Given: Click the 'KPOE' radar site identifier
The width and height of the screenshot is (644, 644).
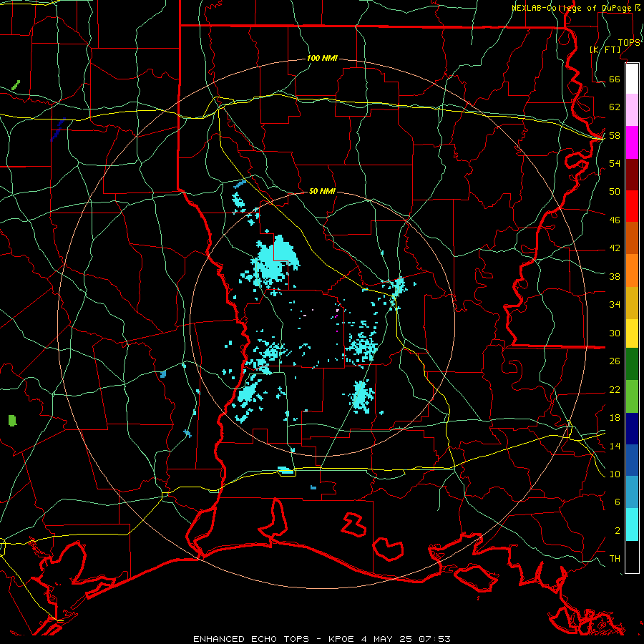Looking at the screenshot, I should [x=341, y=639].
